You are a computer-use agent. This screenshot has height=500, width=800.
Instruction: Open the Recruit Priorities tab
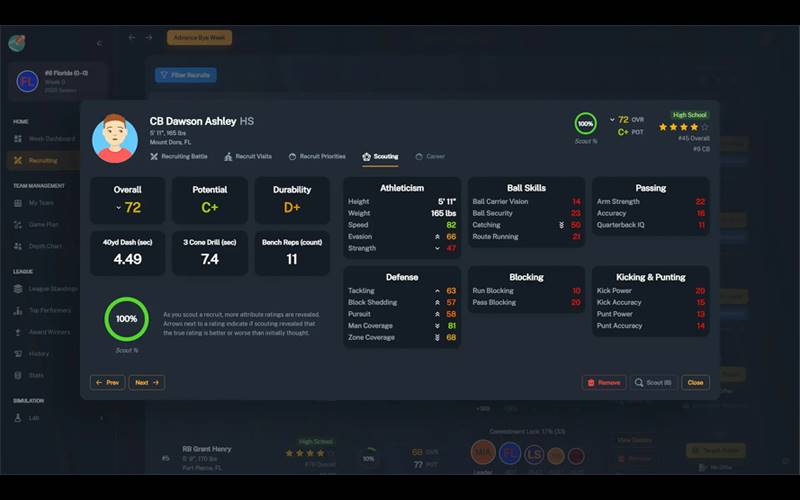[x=316, y=157]
